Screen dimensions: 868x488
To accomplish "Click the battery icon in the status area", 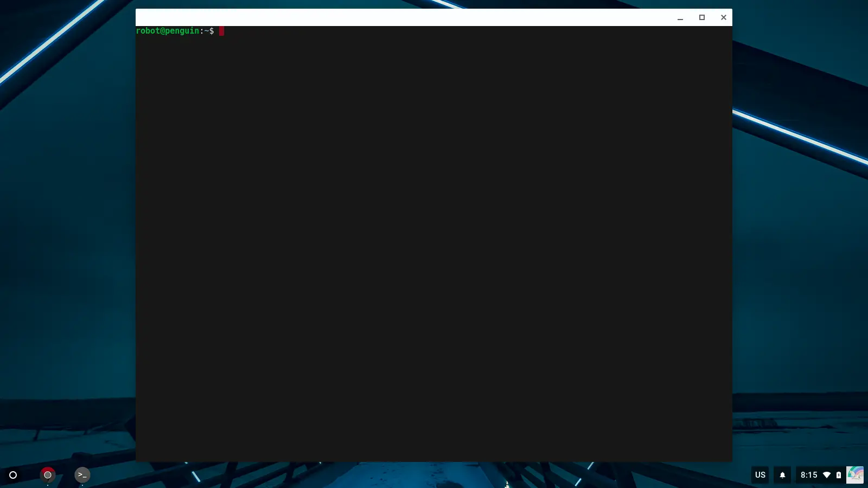I will (x=839, y=475).
